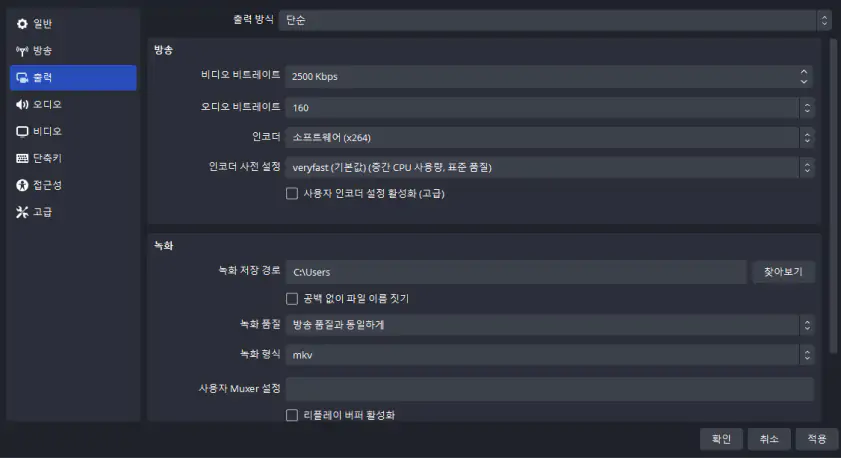Expand the 녹화 형식 dropdown showing mkv

[x=550, y=355]
